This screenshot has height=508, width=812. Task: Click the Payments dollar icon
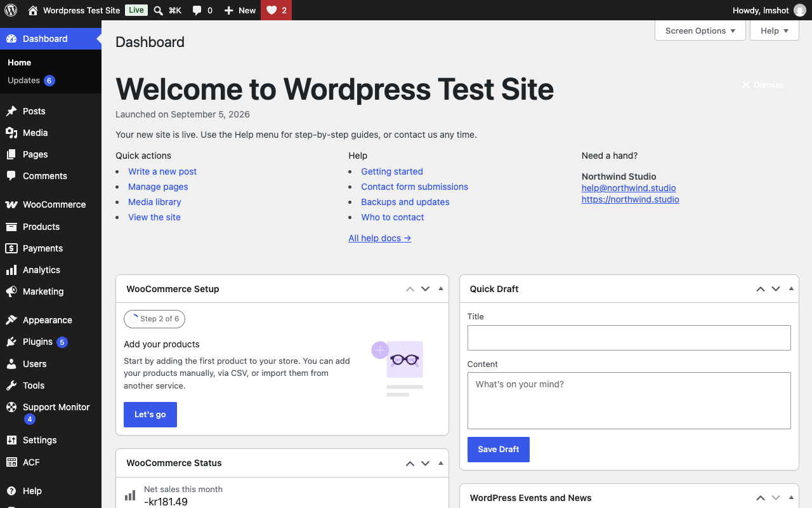pos(11,248)
